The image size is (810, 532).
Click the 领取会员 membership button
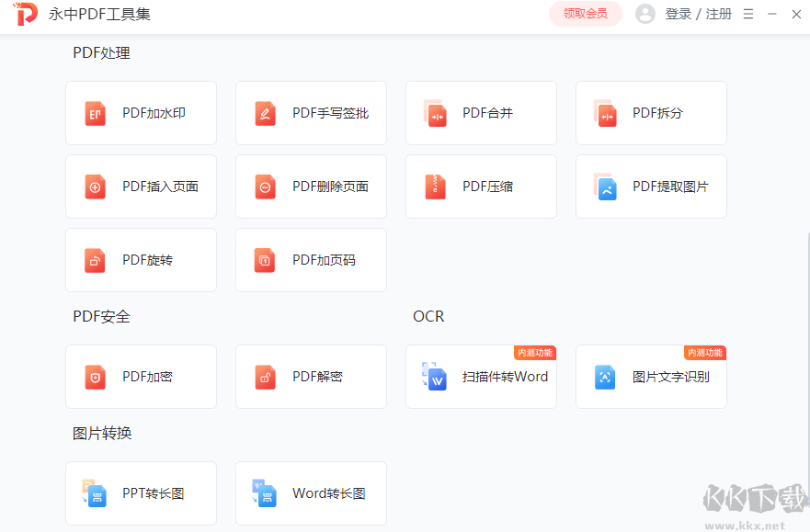point(585,14)
